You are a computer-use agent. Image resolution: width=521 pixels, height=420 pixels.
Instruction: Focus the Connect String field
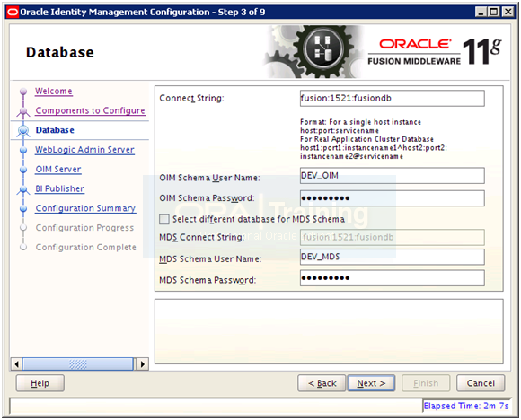point(392,99)
